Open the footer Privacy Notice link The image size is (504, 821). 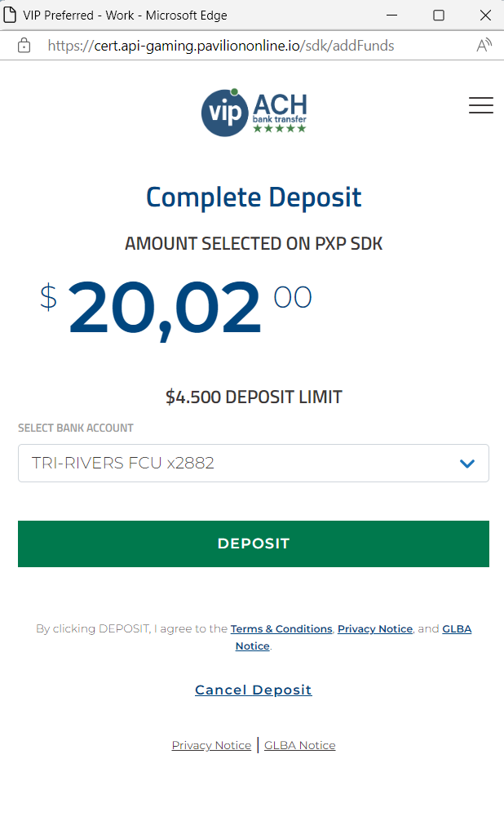tap(211, 746)
